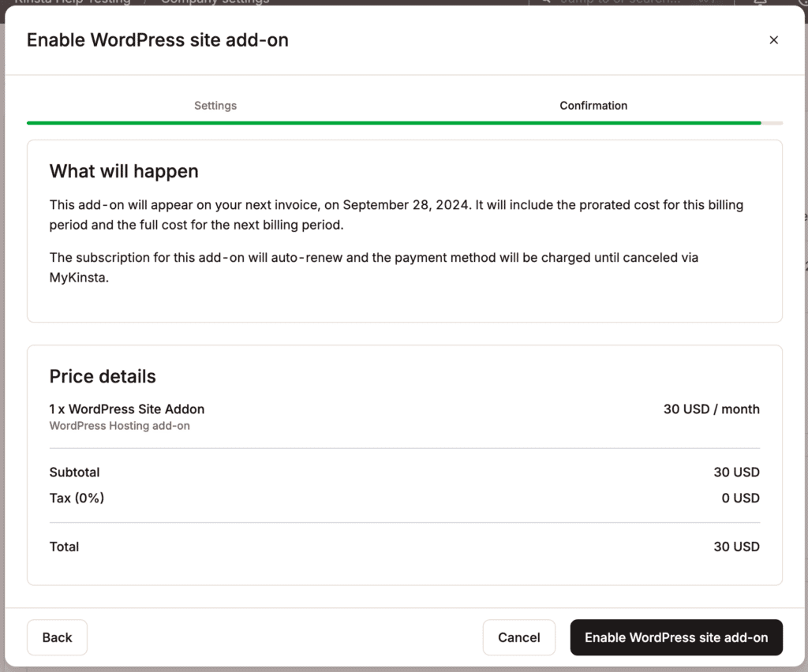
Task: Select the Subtotal row in Price details
Action: pos(74,472)
